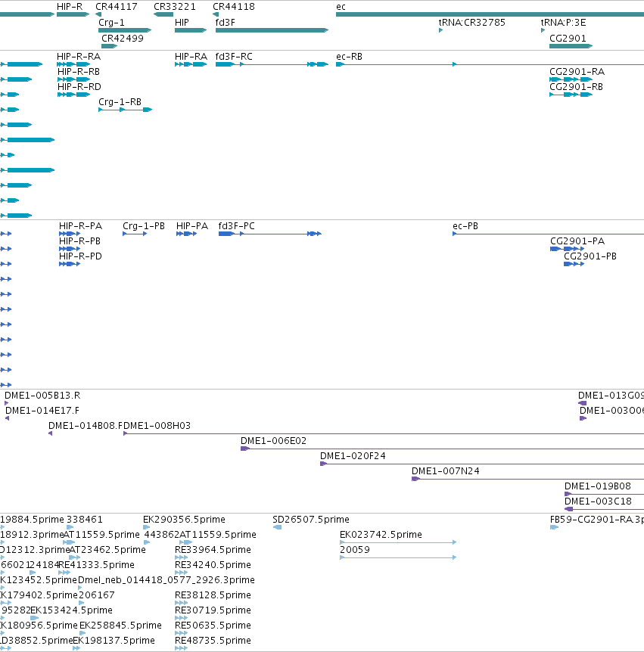The height and width of the screenshot is (652, 644).
Task: Select the DME1-005B13.R feature label
Action: [42, 396]
